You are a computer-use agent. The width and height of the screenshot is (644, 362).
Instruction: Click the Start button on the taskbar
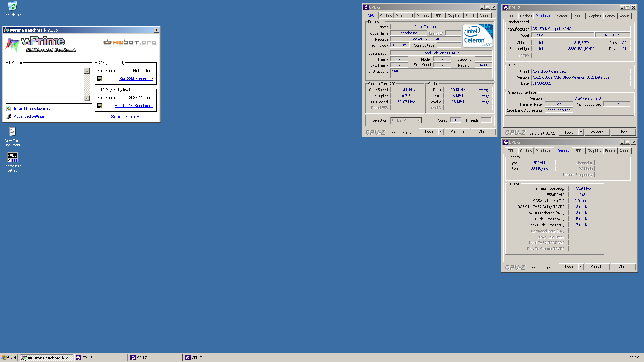[9, 358]
